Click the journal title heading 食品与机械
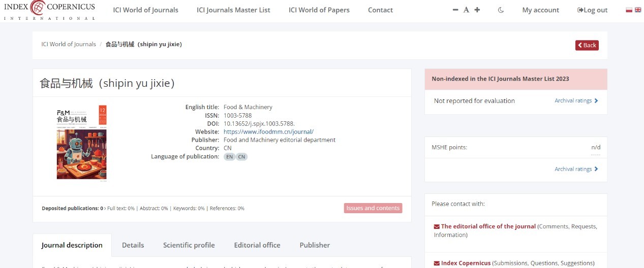The width and height of the screenshot is (644, 268). (107, 83)
